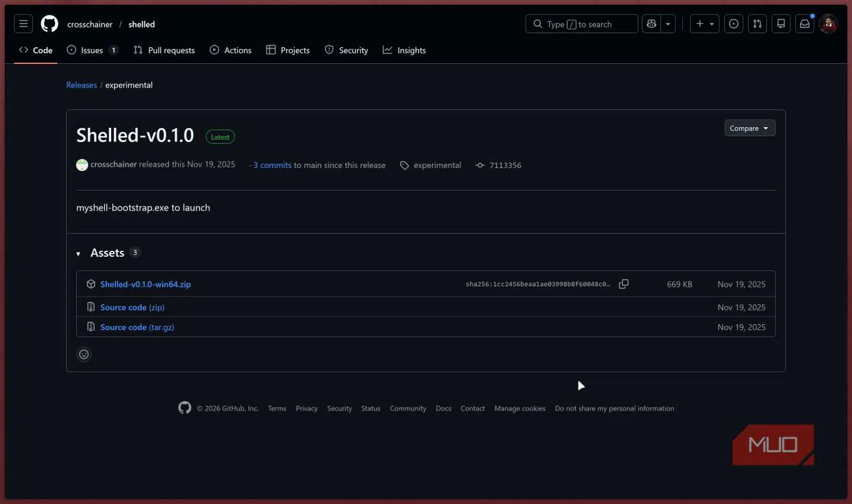Click the file icon beside Source code (zip)

coord(91,307)
